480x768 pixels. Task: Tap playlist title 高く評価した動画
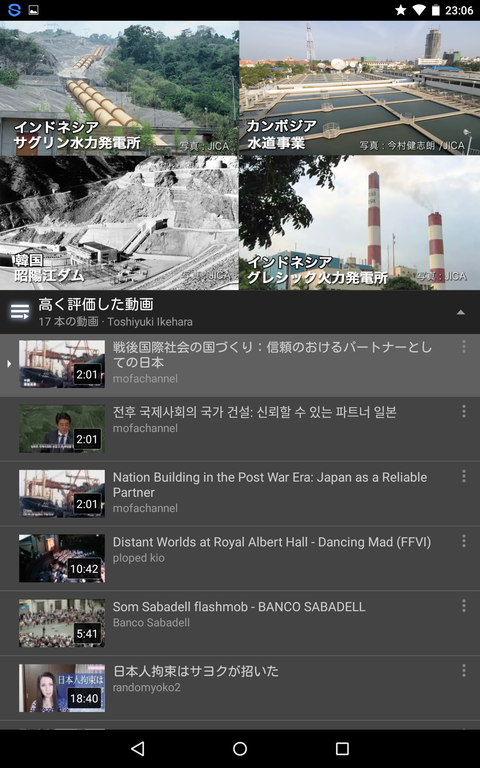pos(96,304)
